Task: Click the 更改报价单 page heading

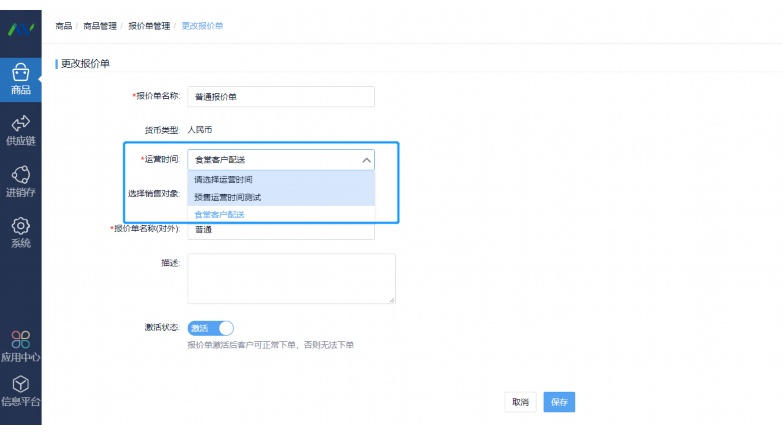Action: [85, 63]
